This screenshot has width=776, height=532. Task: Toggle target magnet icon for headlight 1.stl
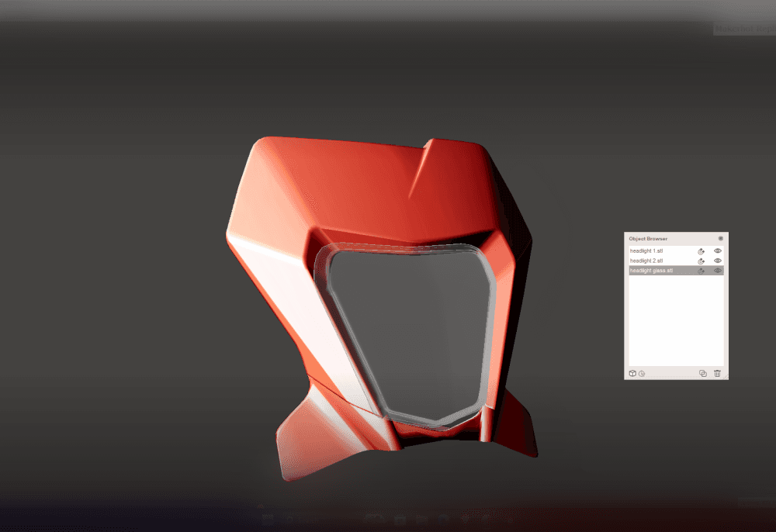701,251
